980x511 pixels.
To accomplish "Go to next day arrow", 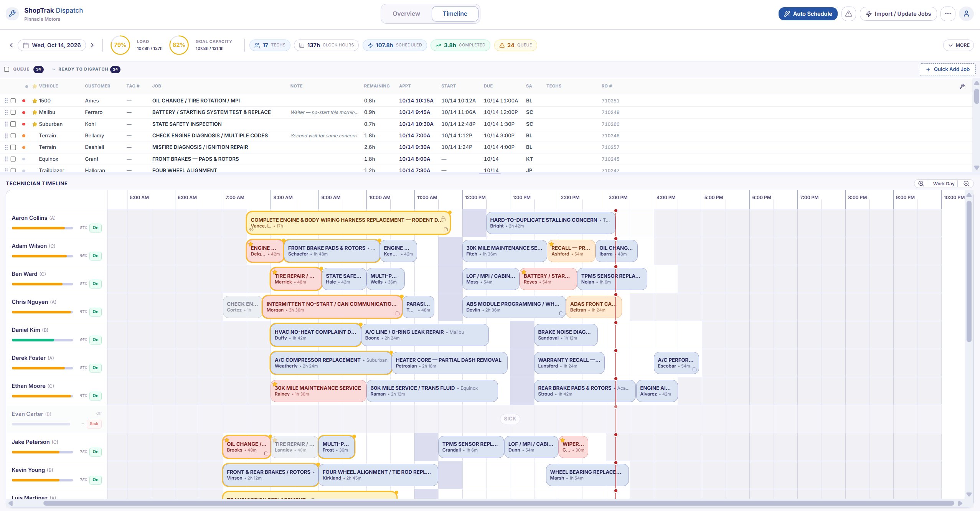I will [x=92, y=45].
